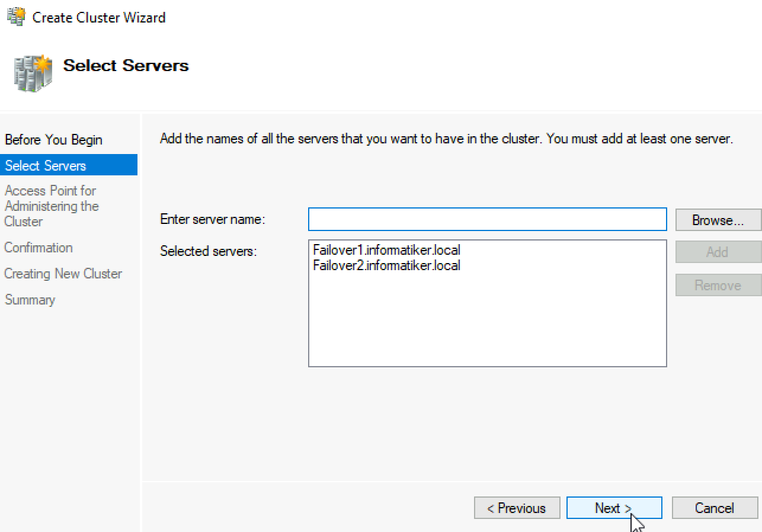Screen dimensions: 762x532
Task: Click the large server cluster icon beside Select Servers
Action: (x=33, y=73)
